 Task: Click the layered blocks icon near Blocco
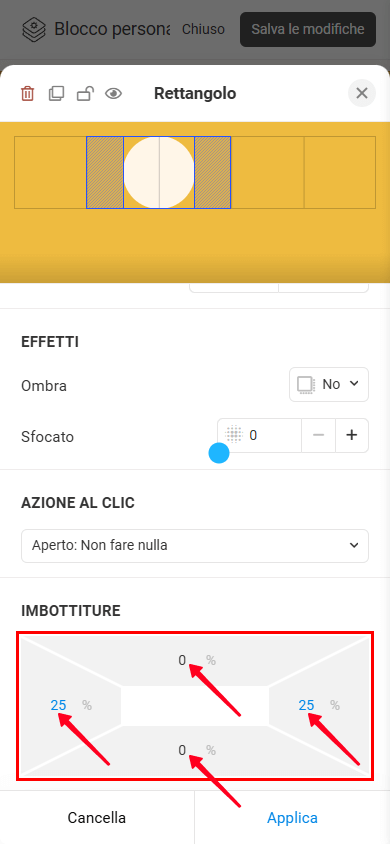tap(33, 29)
